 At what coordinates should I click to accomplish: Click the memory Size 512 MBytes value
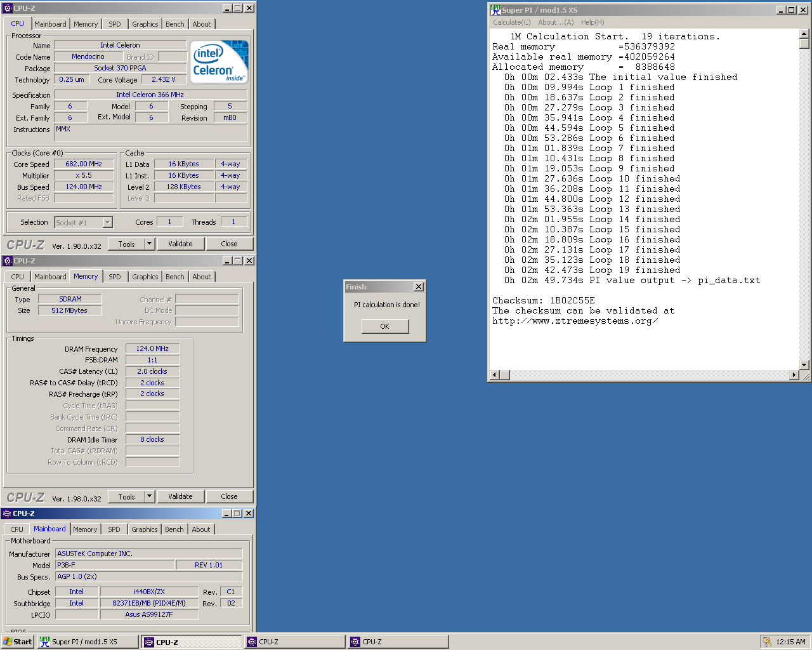pos(70,310)
